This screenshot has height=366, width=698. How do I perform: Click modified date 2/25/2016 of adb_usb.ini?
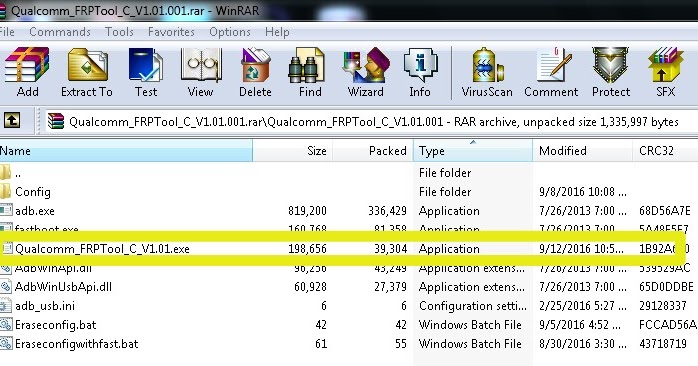point(583,306)
